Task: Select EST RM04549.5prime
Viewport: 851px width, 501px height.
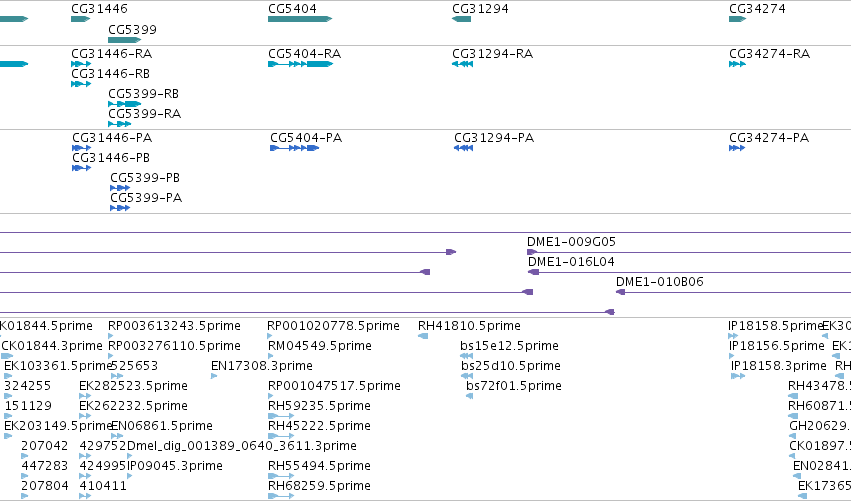Action: 320,346
